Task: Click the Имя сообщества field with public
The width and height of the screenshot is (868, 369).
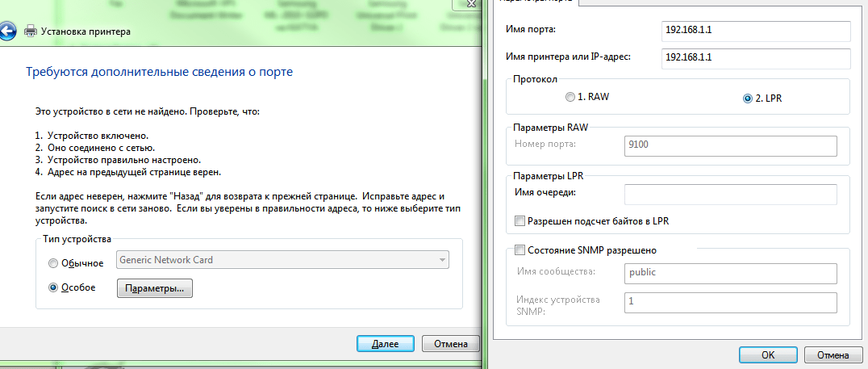Action: point(730,273)
